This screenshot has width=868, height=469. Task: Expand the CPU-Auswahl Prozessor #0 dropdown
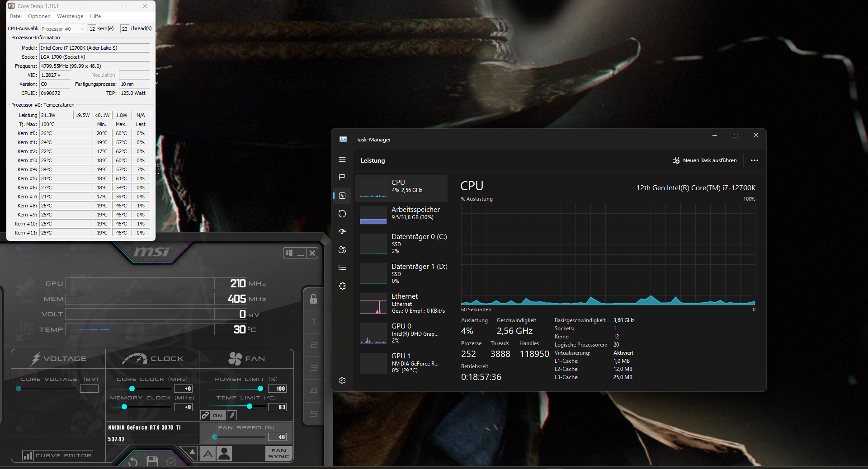tap(63, 29)
